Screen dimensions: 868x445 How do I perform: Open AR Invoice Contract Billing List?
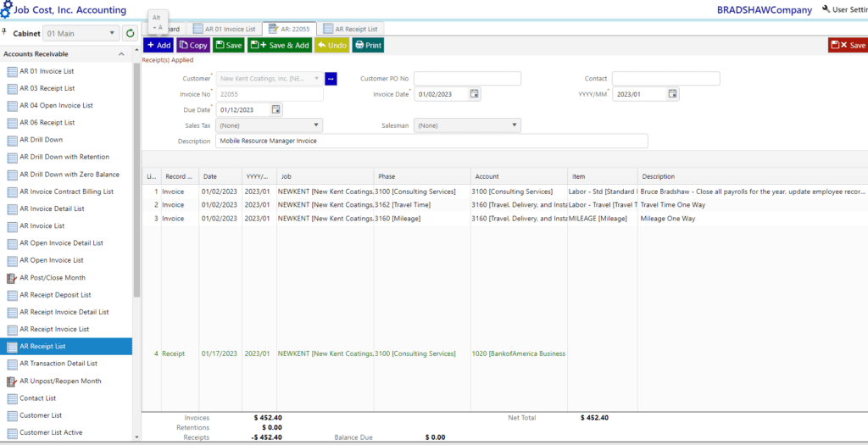coord(66,192)
